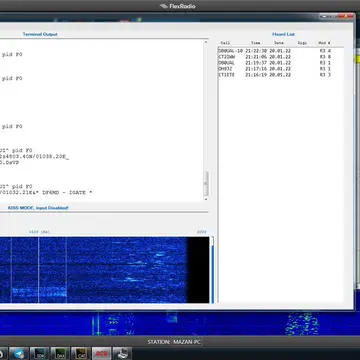This screenshot has height=360, width=360.
Task: Click the Time column header in Heard List
Action: coord(256,43)
